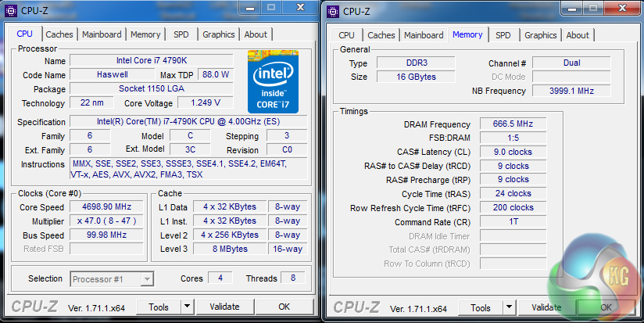Click tRFC value '200 clocks'
This screenshot has width=644, height=323.
(513, 207)
